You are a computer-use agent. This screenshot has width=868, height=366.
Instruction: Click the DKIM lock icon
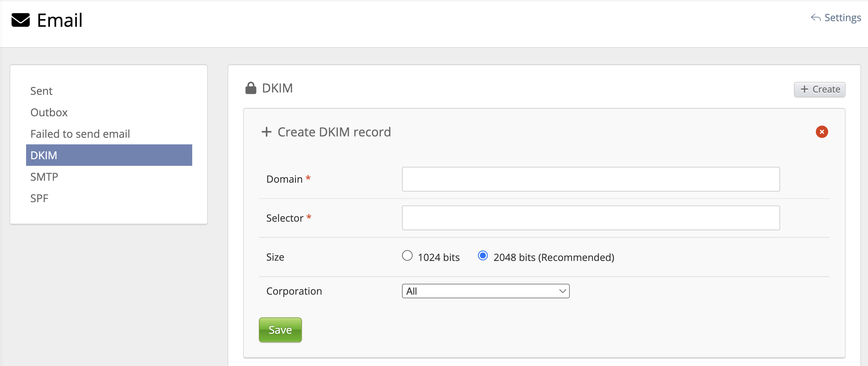click(x=251, y=88)
